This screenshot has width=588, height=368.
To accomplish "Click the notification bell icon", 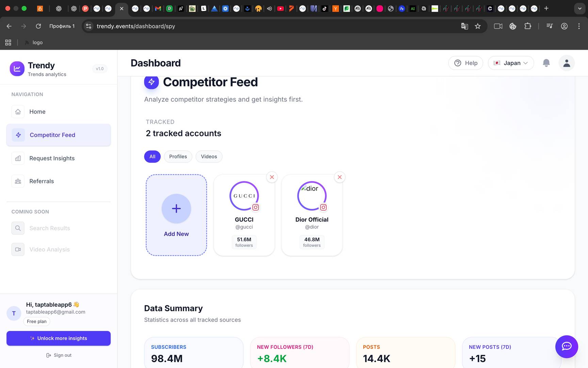I will (x=546, y=63).
